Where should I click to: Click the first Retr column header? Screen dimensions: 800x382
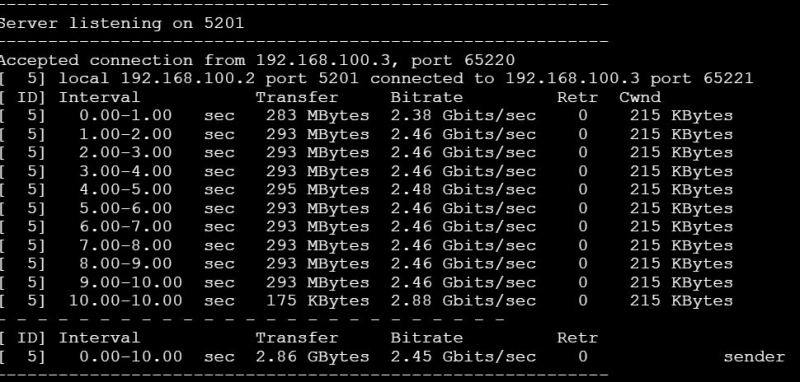[578, 97]
